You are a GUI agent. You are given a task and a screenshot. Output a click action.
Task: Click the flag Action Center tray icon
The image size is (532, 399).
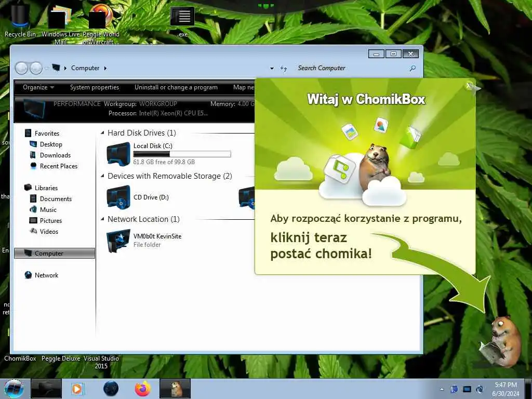point(454,389)
